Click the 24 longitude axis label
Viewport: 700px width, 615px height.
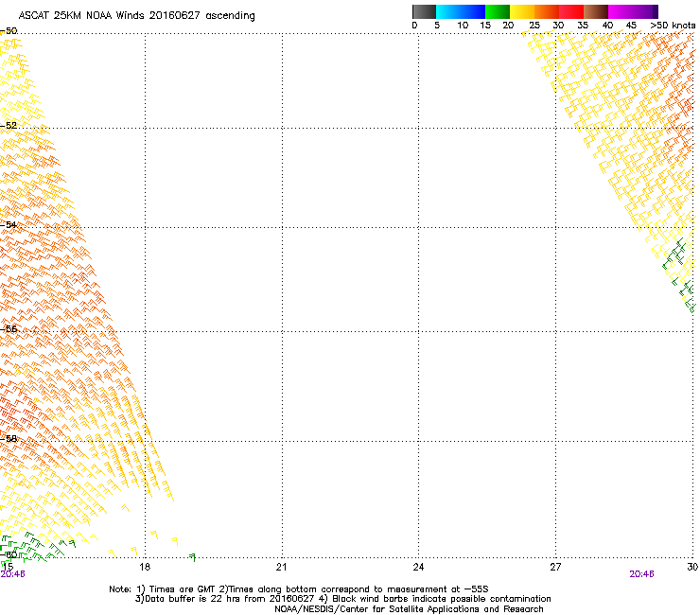click(418, 567)
